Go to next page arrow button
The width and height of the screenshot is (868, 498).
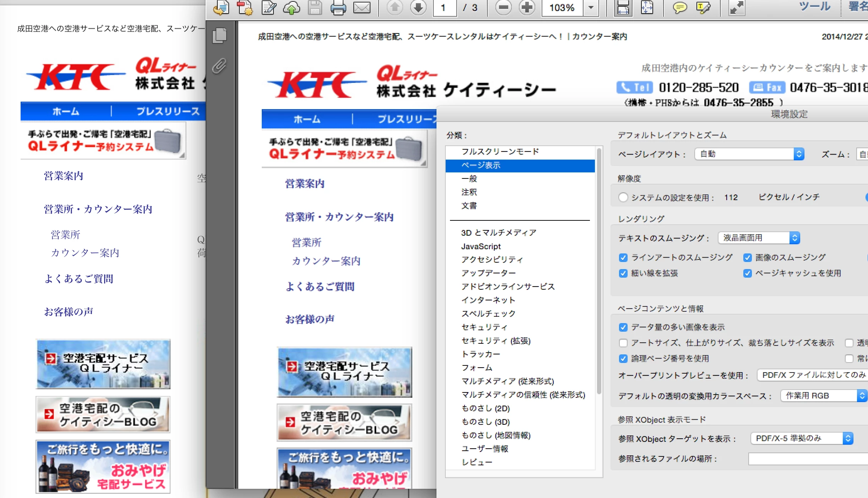point(418,8)
